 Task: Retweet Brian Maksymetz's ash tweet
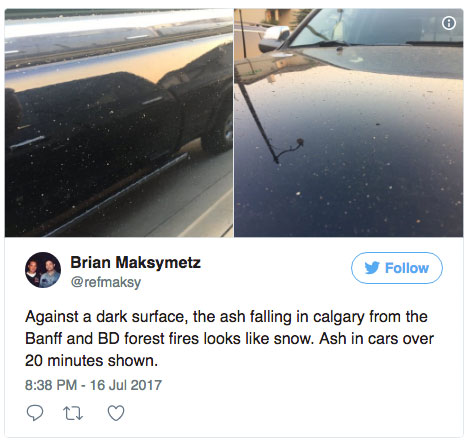[x=73, y=413]
